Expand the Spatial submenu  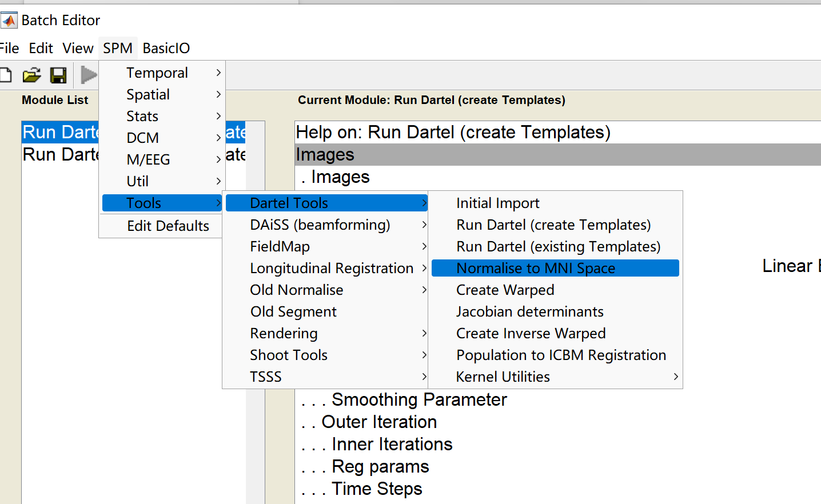coord(162,94)
